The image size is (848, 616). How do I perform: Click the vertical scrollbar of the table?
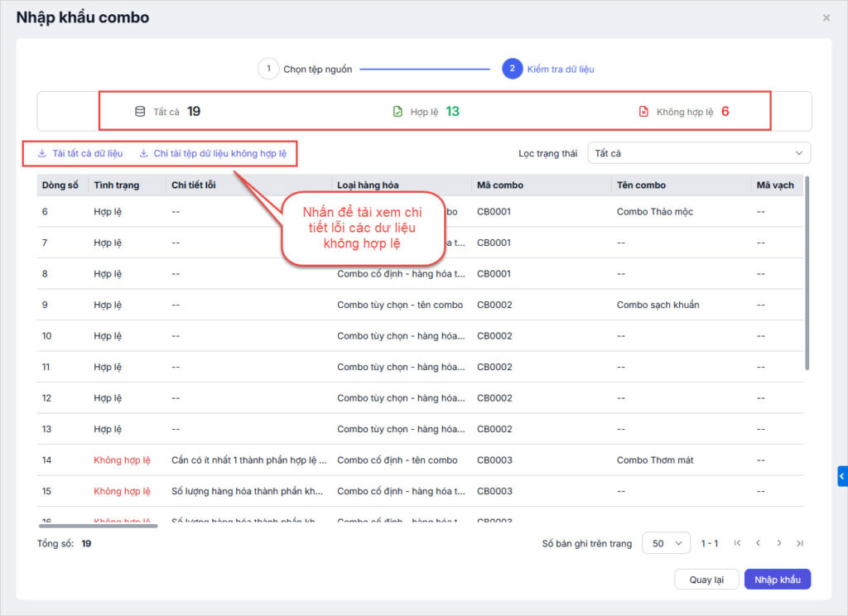click(x=807, y=273)
